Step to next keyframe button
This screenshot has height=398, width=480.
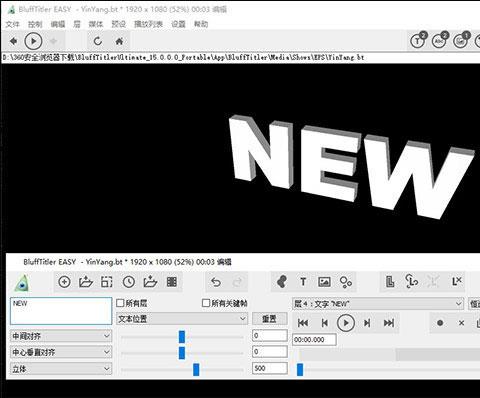point(367,323)
